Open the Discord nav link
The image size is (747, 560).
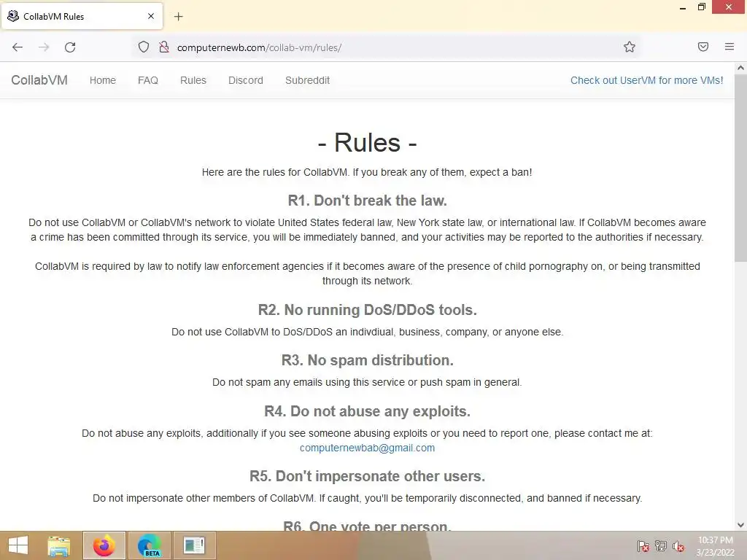point(245,80)
